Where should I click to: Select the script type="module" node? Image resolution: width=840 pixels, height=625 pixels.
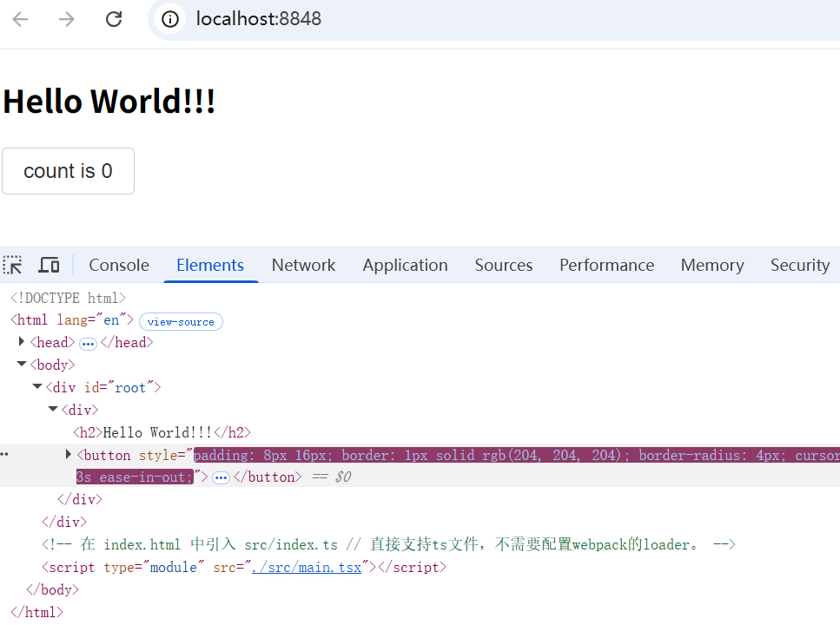(244, 567)
